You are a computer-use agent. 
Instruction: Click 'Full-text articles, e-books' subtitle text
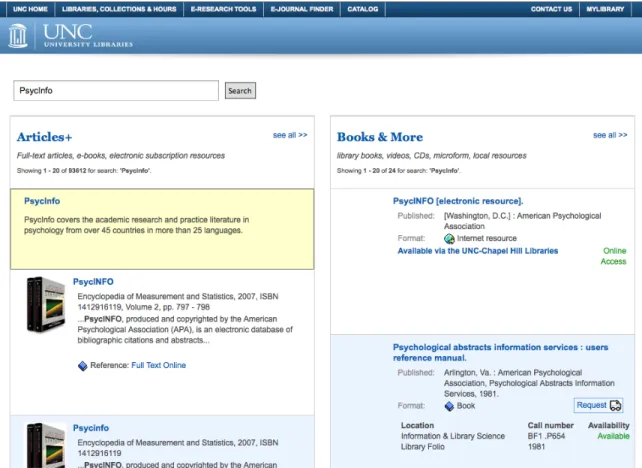pos(121,156)
